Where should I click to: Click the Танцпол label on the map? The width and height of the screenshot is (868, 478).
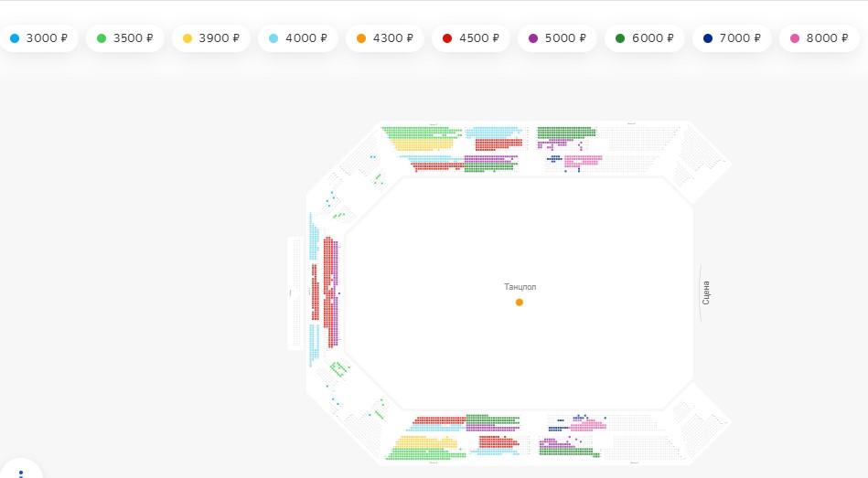[x=520, y=287]
